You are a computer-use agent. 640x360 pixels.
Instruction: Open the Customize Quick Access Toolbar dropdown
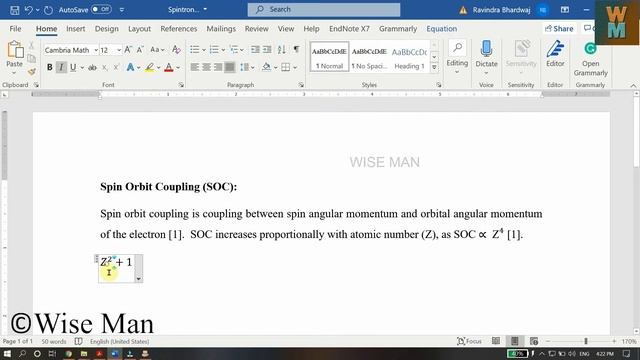coord(122,10)
